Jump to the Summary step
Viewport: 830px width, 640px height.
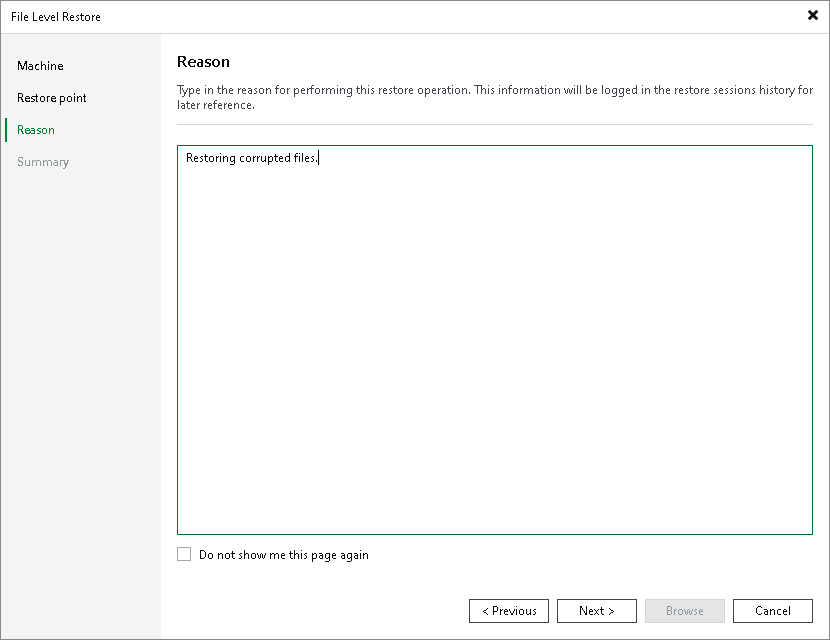[43, 162]
